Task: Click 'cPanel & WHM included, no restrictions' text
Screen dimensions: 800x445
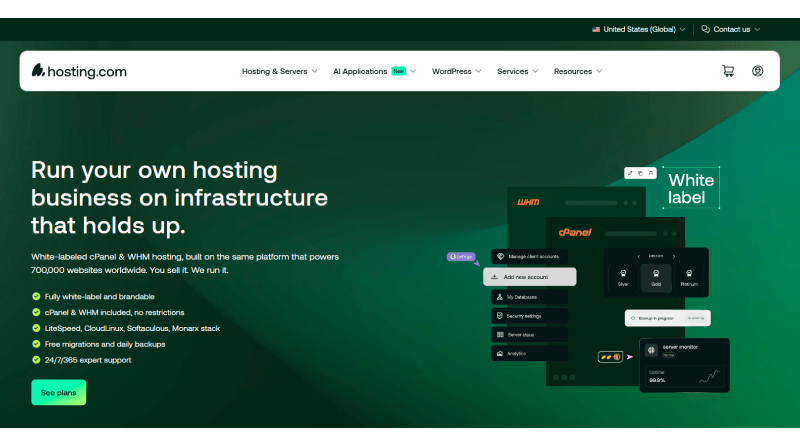Action: point(114,312)
